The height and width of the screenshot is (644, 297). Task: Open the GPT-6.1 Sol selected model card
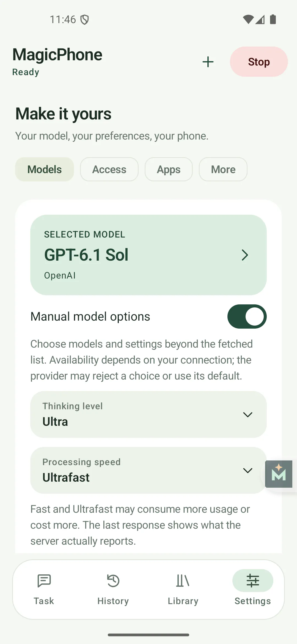point(148,255)
